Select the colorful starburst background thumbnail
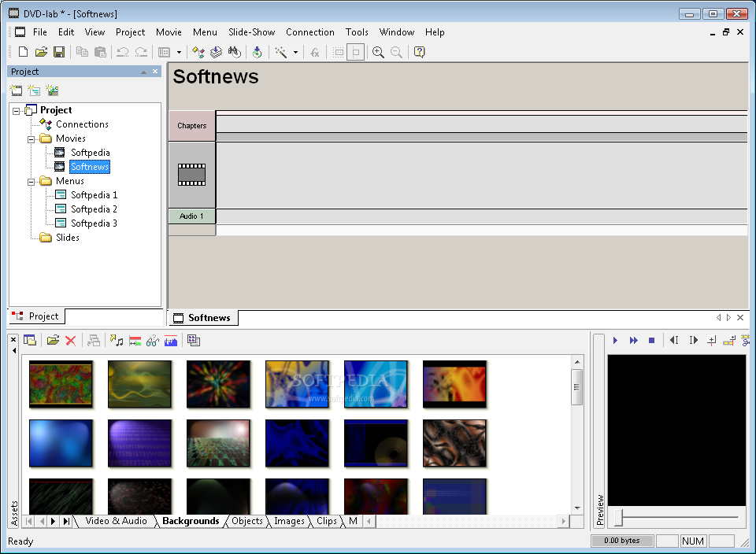Screen dimensions: 756x554 [x=218, y=384]
